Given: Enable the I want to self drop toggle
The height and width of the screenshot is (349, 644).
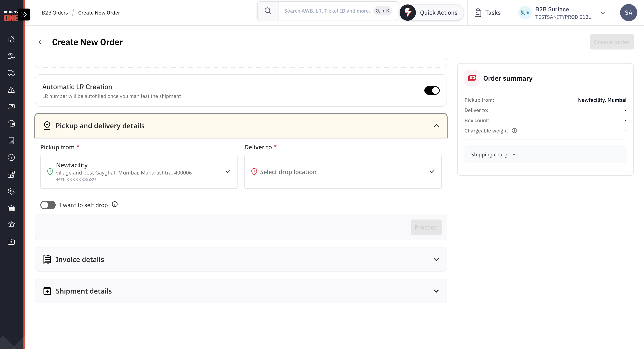Looking at the screenshot, I should [x=48, y=205].
